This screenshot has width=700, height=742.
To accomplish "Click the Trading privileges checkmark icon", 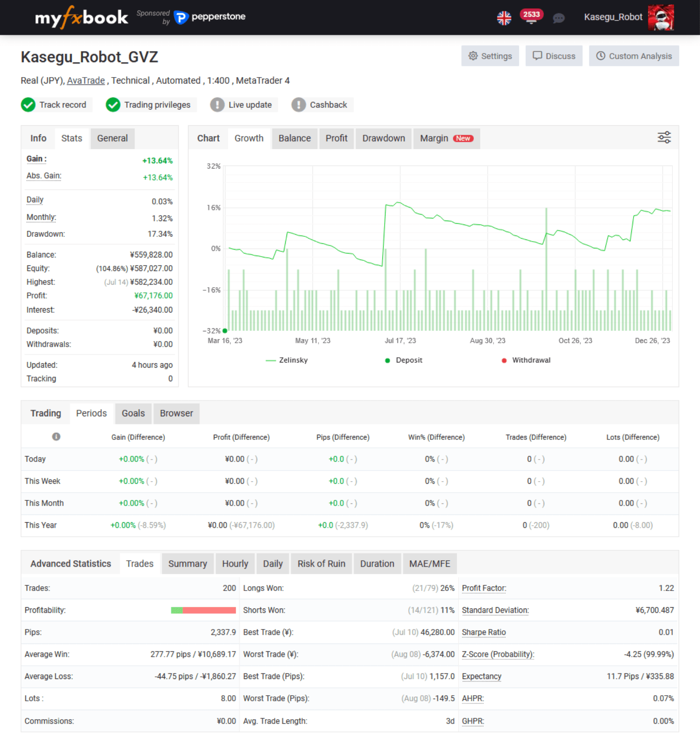I will 113,105.
